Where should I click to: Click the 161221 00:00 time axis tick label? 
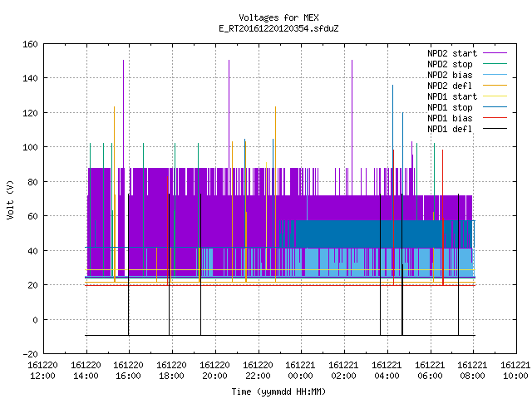(x=301, y=371)
